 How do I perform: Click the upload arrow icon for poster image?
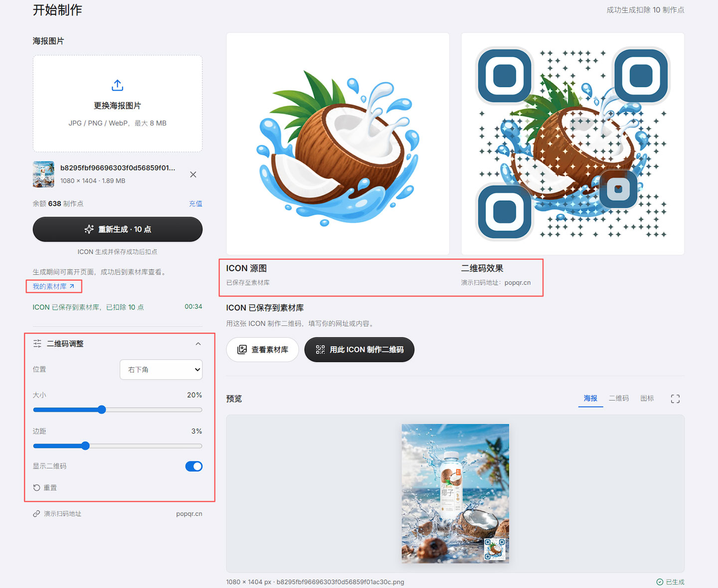coord(117,85)
